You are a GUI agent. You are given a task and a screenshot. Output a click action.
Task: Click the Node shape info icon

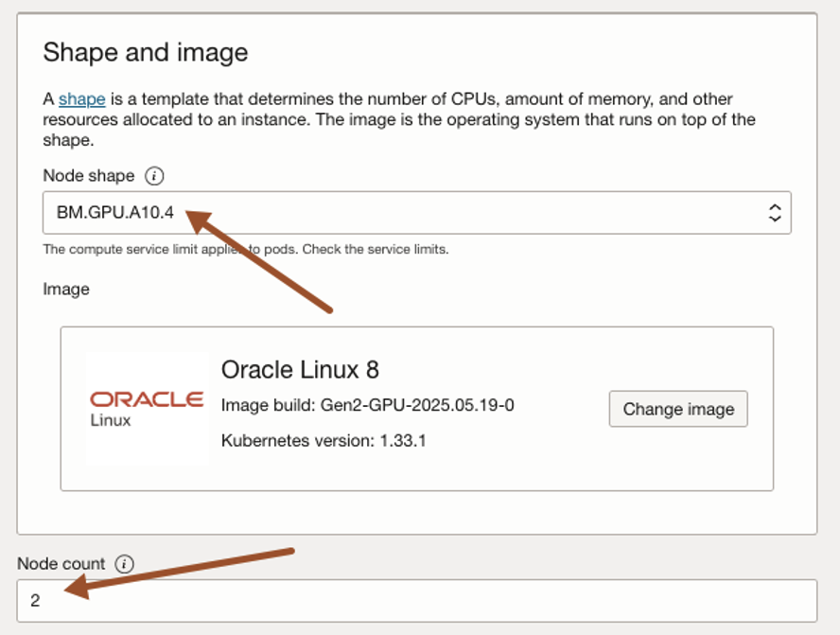pyautogui.click(x=154, y=176)
